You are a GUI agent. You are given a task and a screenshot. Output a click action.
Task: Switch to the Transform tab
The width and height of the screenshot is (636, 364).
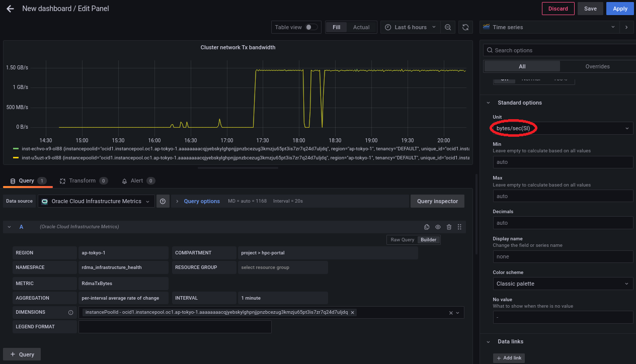pos(82,181)
